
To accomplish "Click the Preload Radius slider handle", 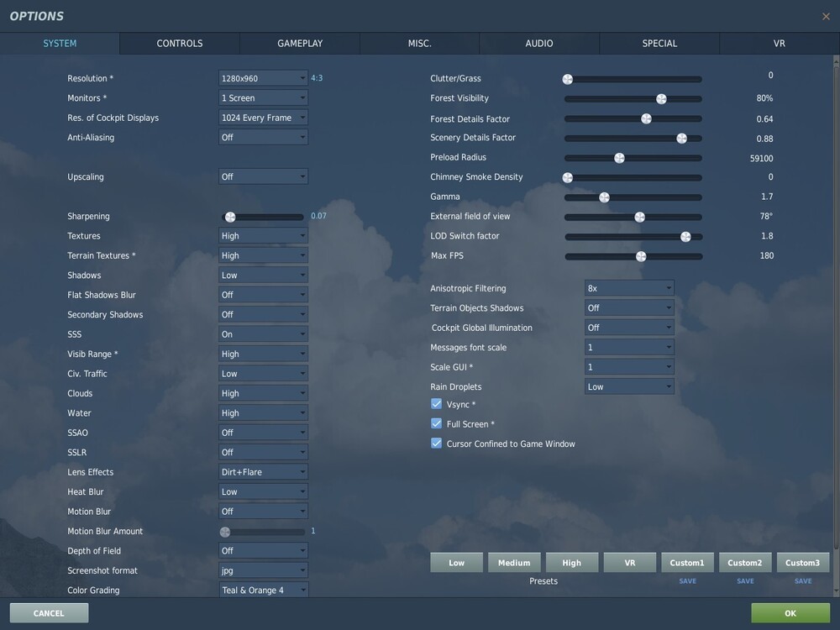I will coord(619,158).
